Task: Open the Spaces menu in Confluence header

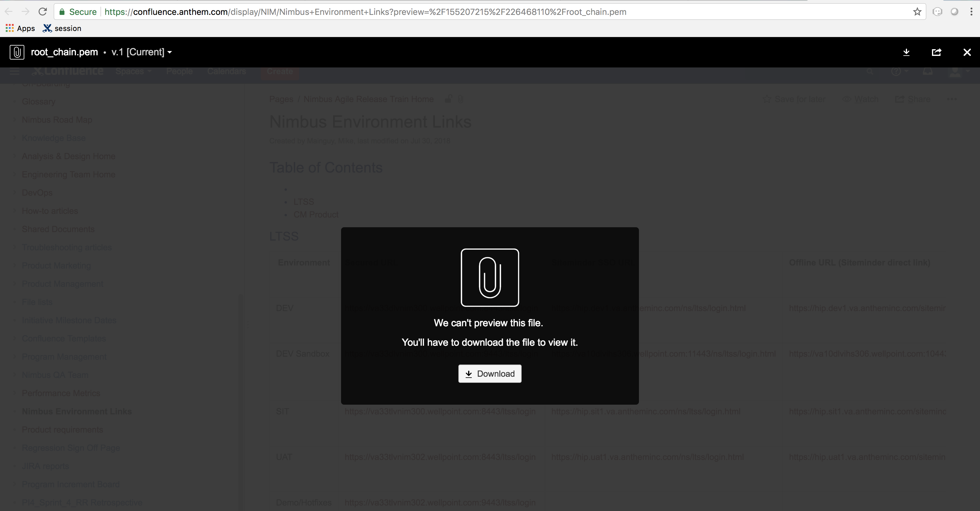Action: point(133,71)
